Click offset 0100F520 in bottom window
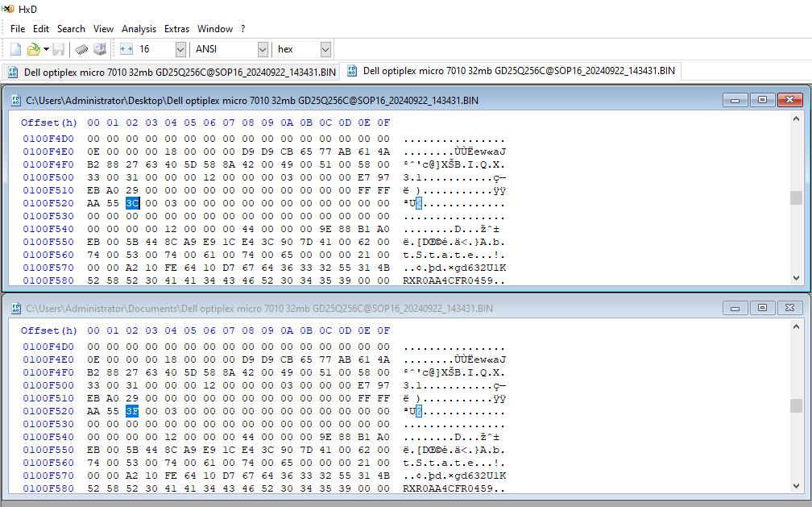Viewport: 812px width, 507px height. [48, 411]
